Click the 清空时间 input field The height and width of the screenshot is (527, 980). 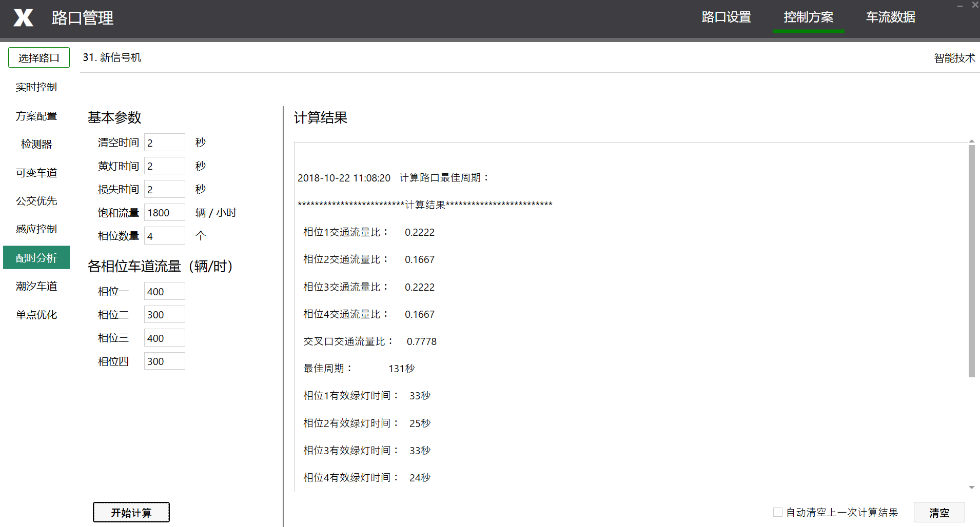point(165,143)
